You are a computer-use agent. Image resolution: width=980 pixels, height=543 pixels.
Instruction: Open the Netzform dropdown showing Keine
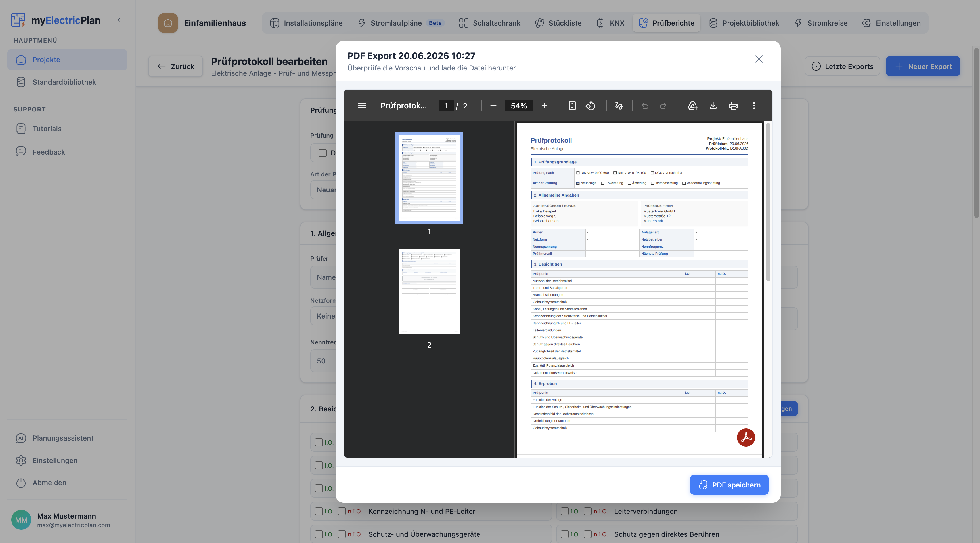click(323, 316)
